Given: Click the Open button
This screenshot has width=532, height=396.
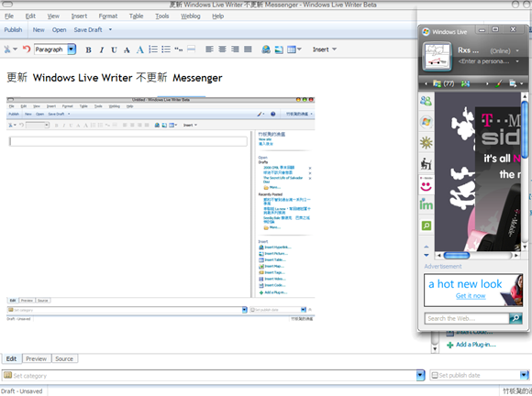Looking at the screenshot, I should coord(59,30).
